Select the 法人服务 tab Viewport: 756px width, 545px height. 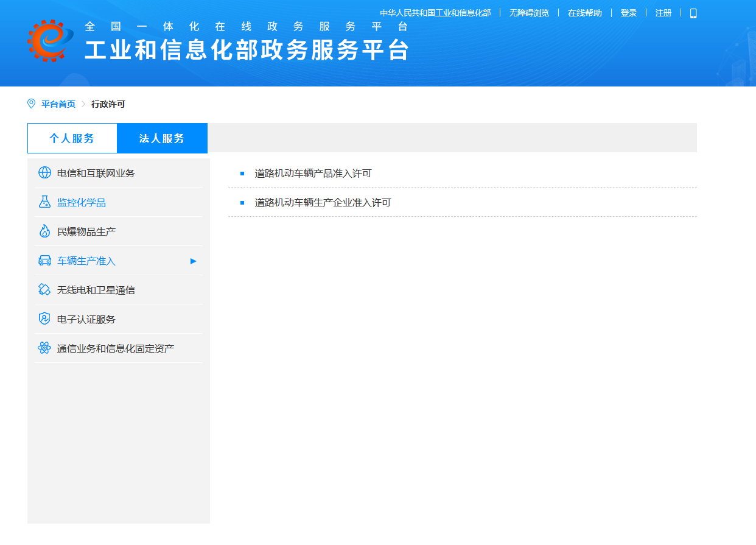coord(162,138)
